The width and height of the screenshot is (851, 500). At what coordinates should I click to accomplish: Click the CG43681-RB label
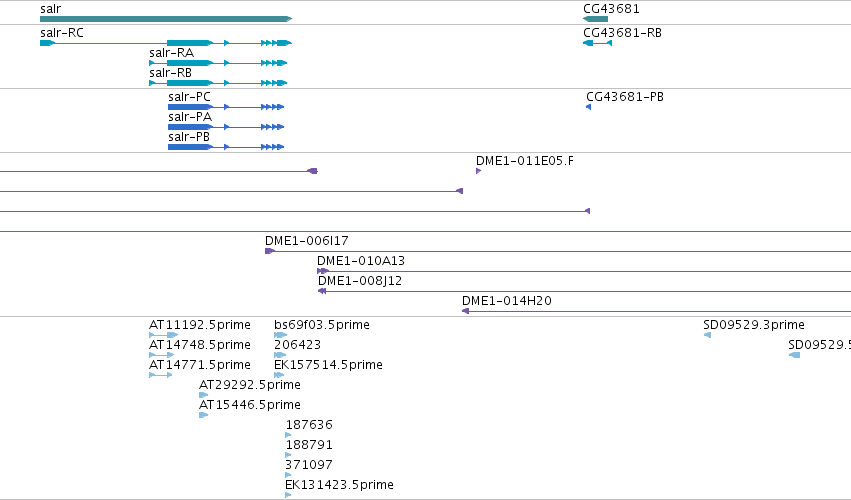click(623, 33)
